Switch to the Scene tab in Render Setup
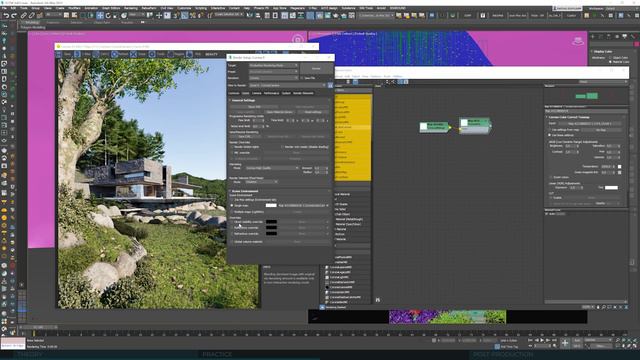Viewport: 640px width, 360px height. (245, 93)
